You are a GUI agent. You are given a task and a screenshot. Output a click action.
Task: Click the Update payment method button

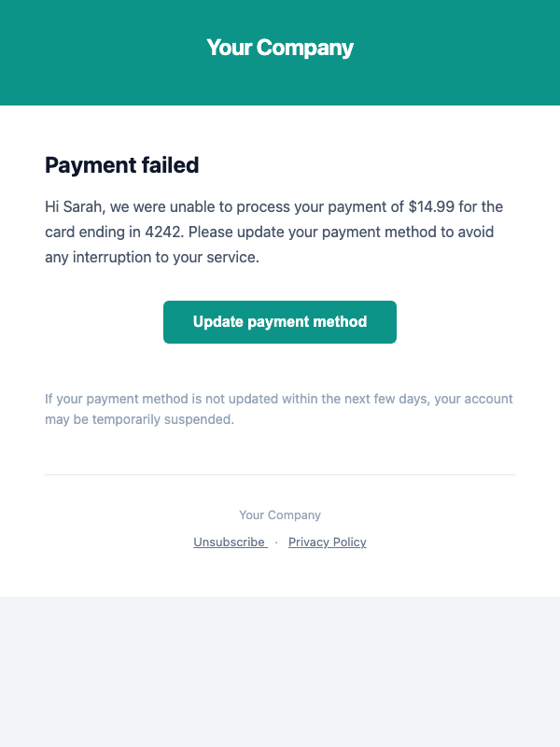tap(280, 321)
